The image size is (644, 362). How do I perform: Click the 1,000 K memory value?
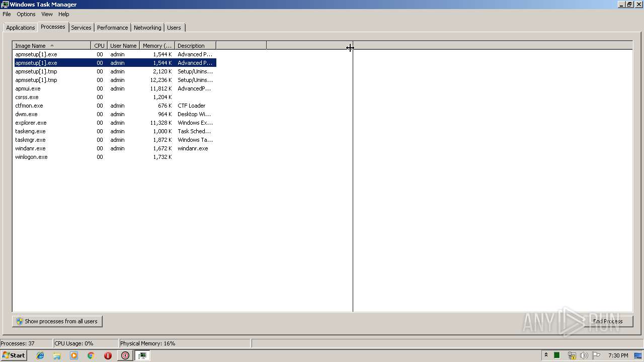click(x=163, y=131)
